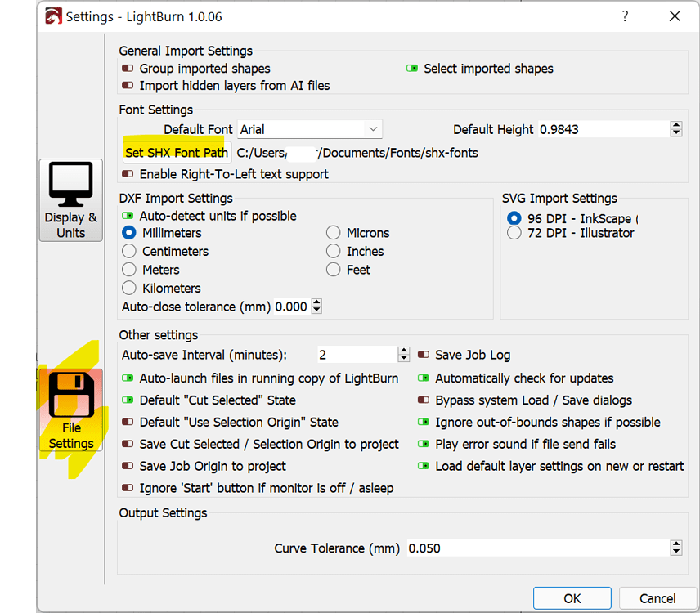Enable Right-To-Left text support
This screenshot has height=613, width=700.
(128, 174)
